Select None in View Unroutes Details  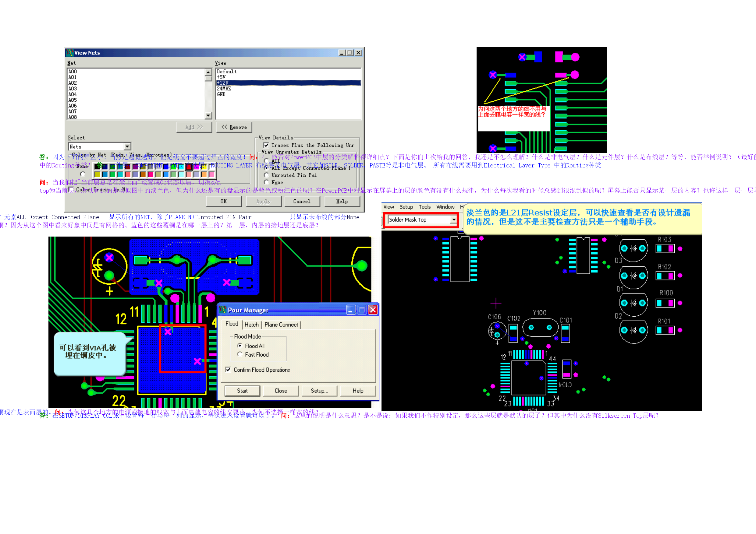click(266, 182)
